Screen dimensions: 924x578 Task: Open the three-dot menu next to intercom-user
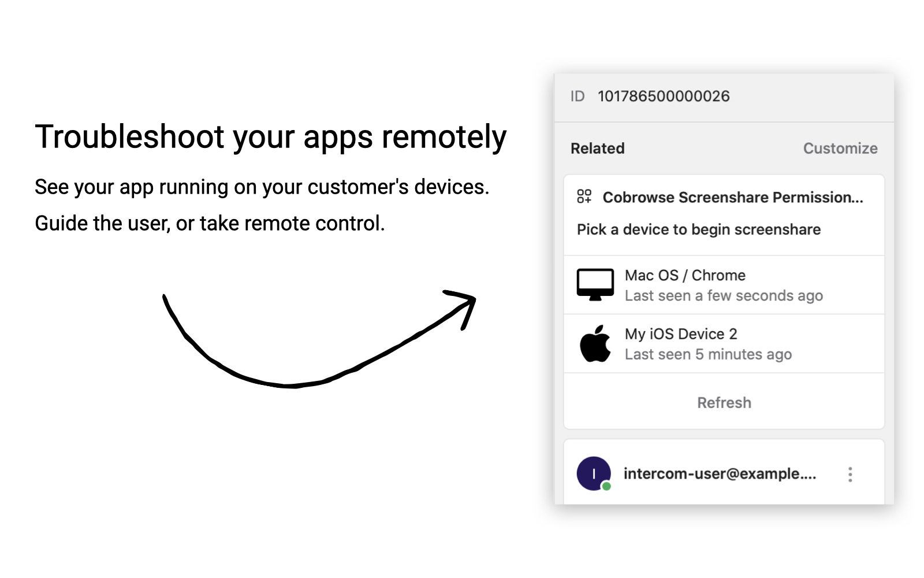[x=851, y=474]
